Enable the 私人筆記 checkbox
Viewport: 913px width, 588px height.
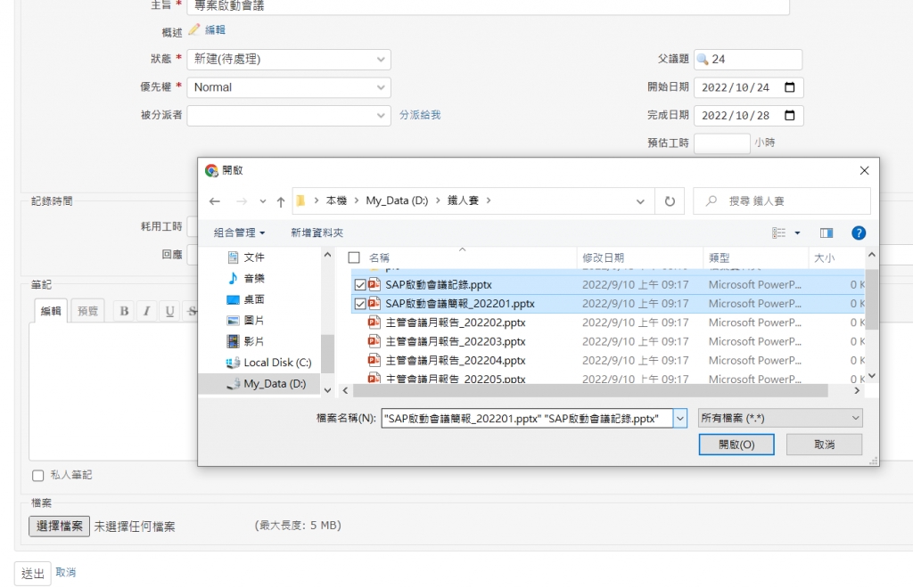(37, 476)
